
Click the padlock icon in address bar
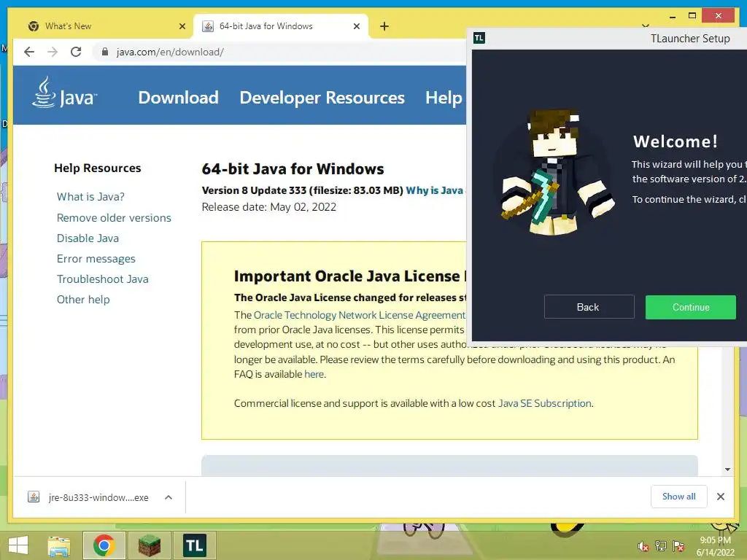tap(105, 52)
